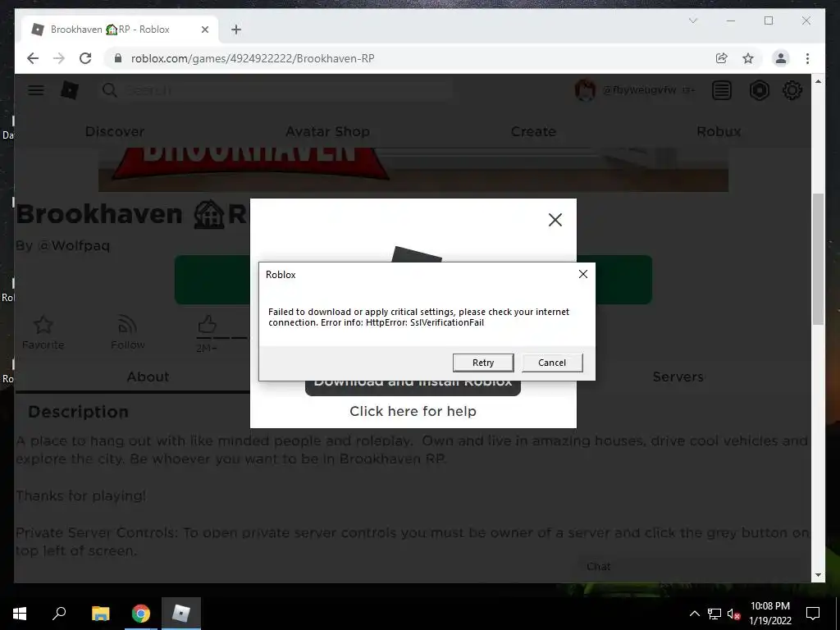Viewport: 840px width, 630px height.
Task: Favorite the game with the star icon
Action: (43, 325)
